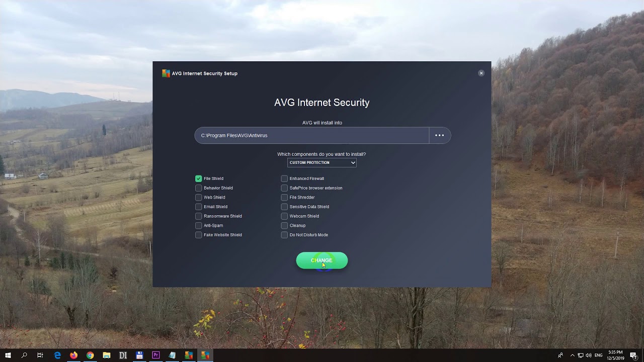Check the Web Shield box
The image size is (644, 362).
click(x=198, y=198)
